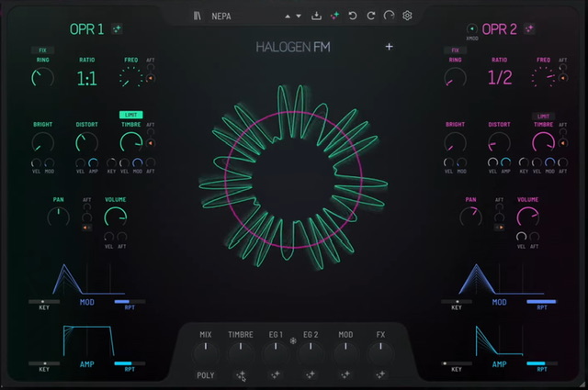The image size is (588, 390).
Task: Click the plus icon next to Halogen FM
Action: coord(390,47)
